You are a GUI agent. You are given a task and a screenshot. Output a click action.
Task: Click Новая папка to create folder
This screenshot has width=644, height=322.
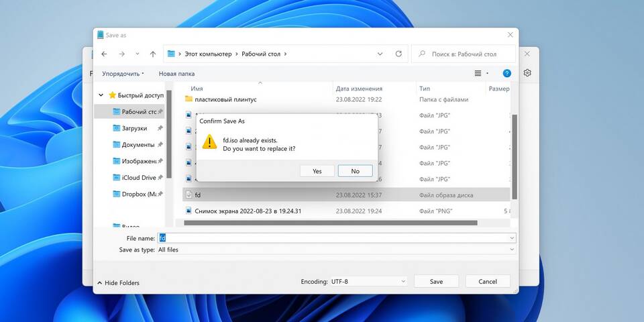coord(176,74)
